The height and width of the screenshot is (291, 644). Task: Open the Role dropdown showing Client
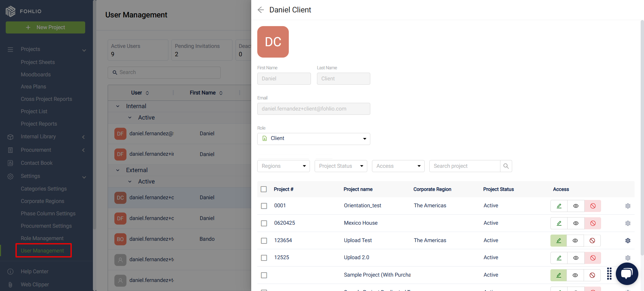pyautogui.click(x=314, y=139)
